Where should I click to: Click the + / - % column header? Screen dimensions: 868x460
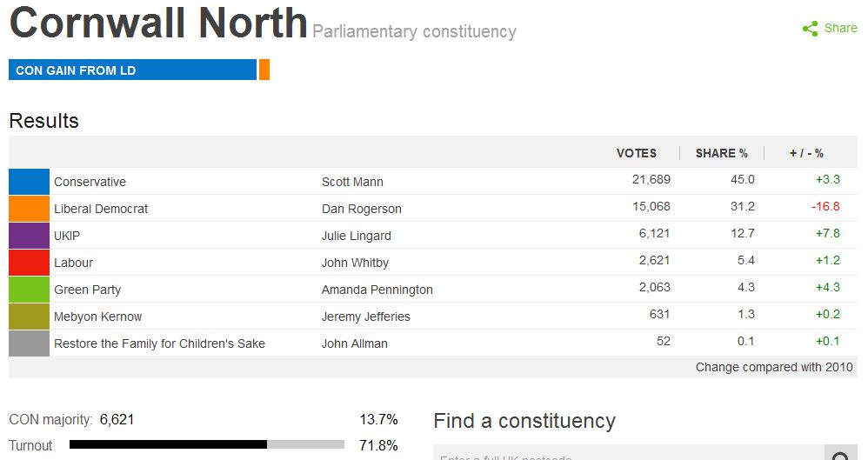pos(806,153)
